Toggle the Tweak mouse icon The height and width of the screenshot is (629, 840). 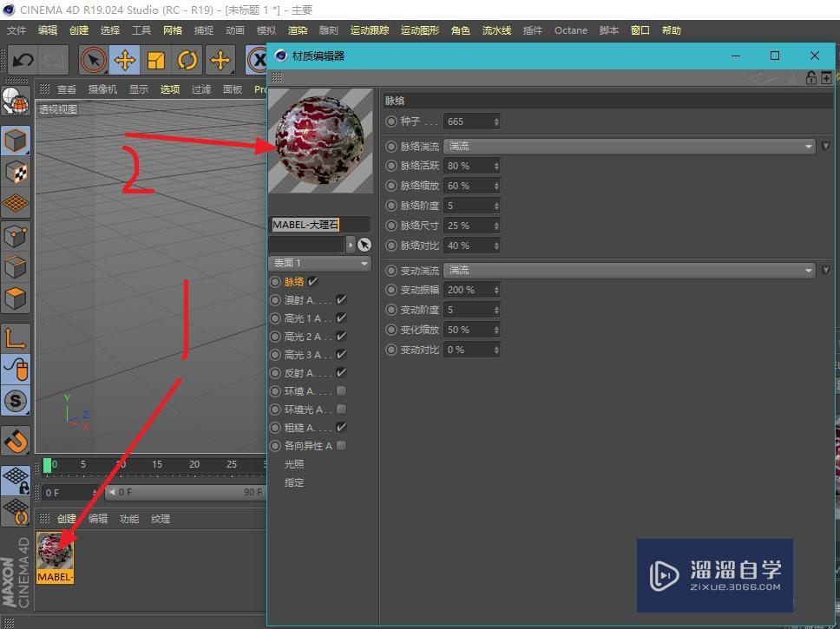16,369
